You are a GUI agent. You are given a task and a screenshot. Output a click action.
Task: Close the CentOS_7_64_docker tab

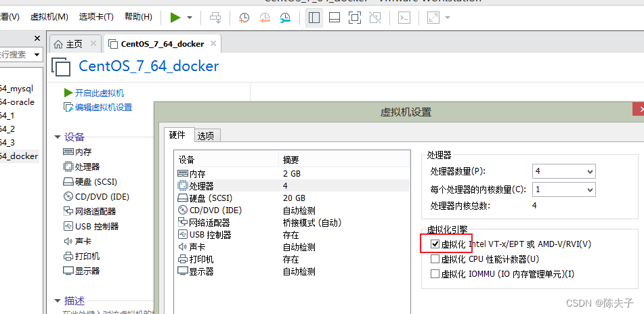[213, 43]
